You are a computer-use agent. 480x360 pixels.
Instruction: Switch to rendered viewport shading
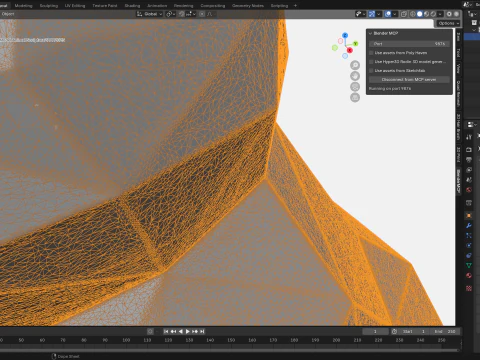point(433,14)
